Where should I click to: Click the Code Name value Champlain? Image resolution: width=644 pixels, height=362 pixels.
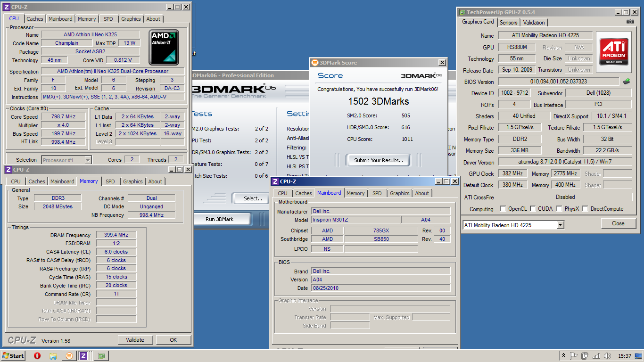click(x=66, y=43)
